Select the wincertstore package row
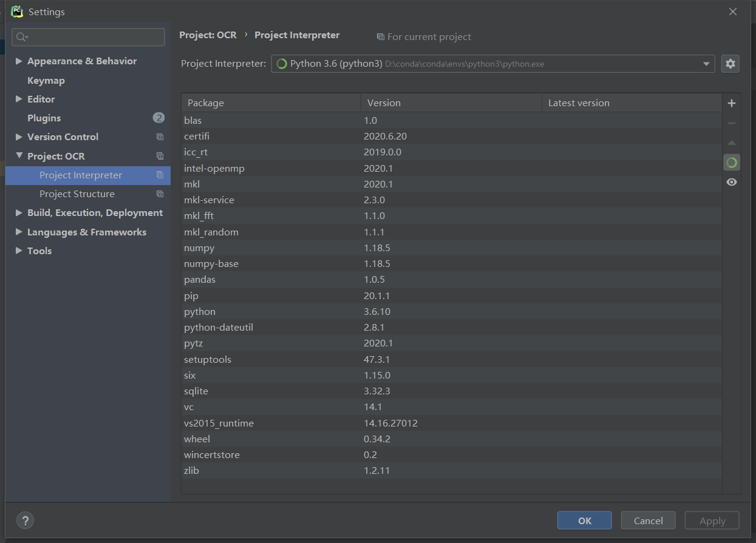This screenshot has height=543, width=756. click(452, 454)
